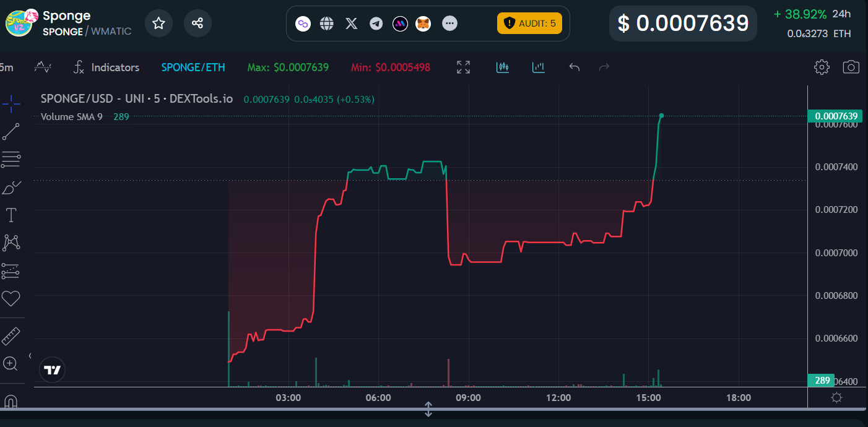Click the 0.0007000 price axis label

tap(836, 253)
